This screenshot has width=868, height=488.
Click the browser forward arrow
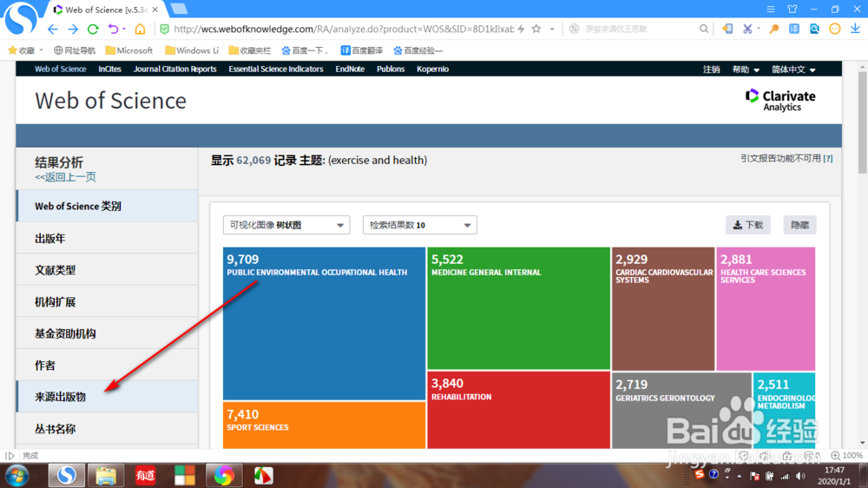click(73, 29)
